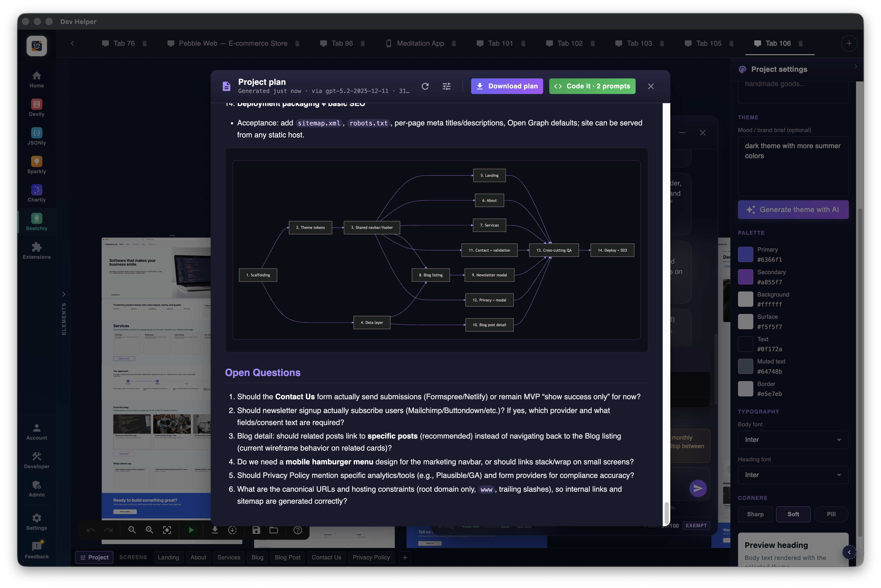This screenshot has width=881, height=588.
Task: Pick the Secondary color swatch #a855f7
Action: point(745,277)
